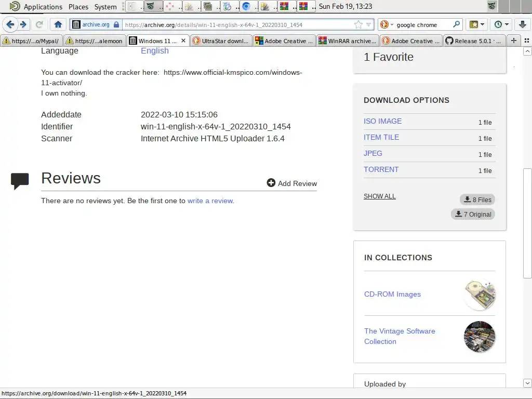Download all 8 Files
Viewport: 532px width, 399px height.
tap(477, 199)
